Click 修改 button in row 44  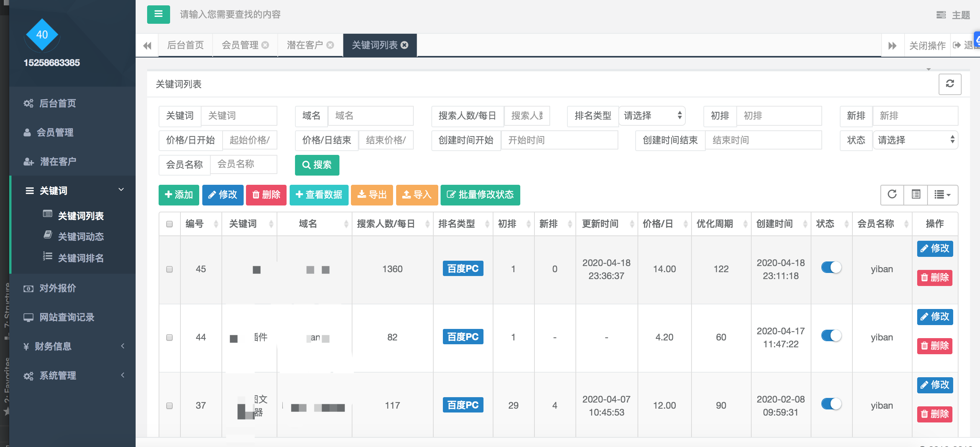click(x=935, y=317)
